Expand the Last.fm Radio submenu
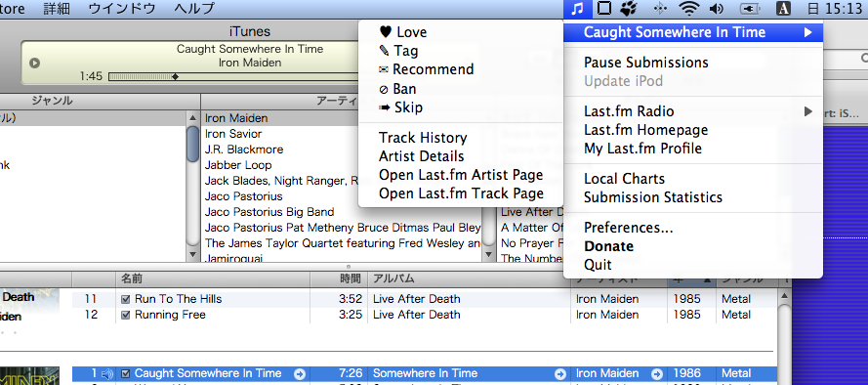This screenshot has width=868, height=385. [x=693, y=111]
